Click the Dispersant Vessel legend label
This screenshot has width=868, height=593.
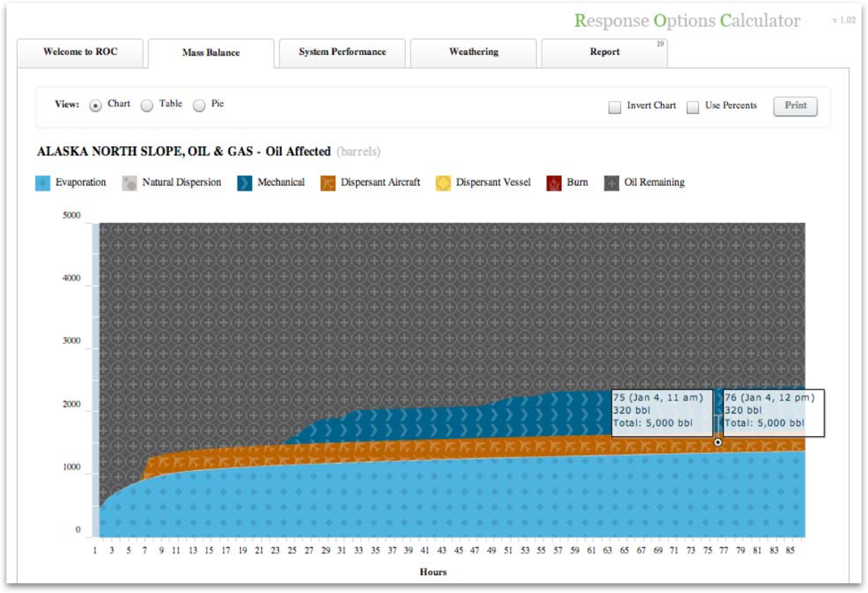[493, 183]
